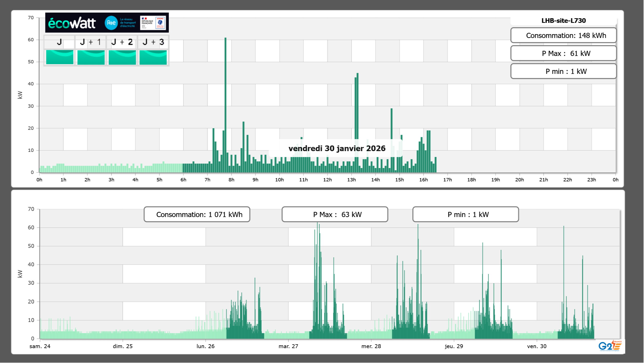644x363 pixels.
Task: Click the RTE circular logo
Action: pos(111,23)
